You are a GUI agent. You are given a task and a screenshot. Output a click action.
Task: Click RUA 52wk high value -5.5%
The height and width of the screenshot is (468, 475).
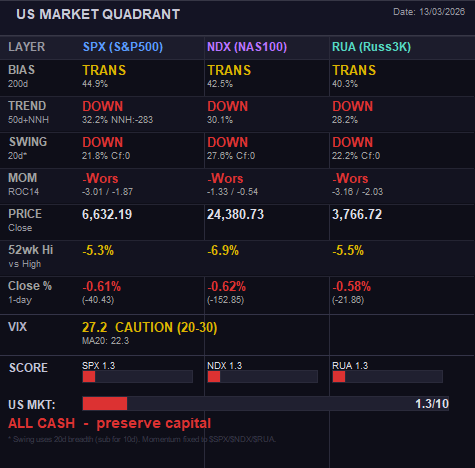point(348,250)
